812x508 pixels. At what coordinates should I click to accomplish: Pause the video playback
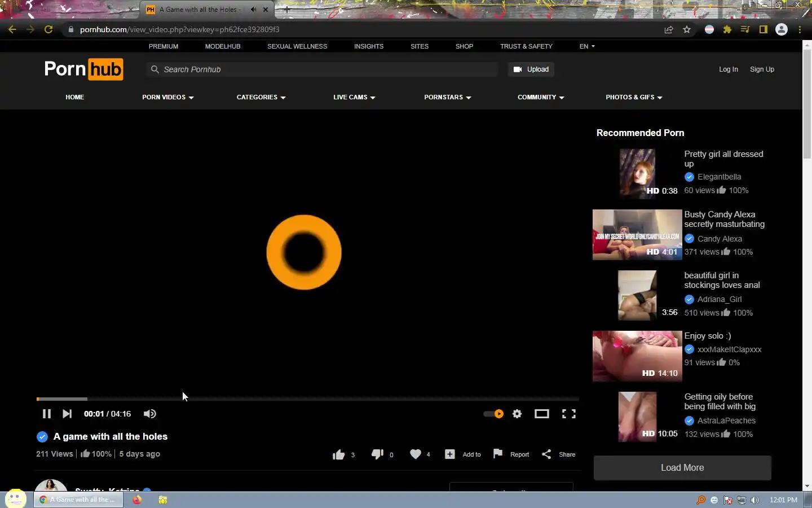[47, 414]
